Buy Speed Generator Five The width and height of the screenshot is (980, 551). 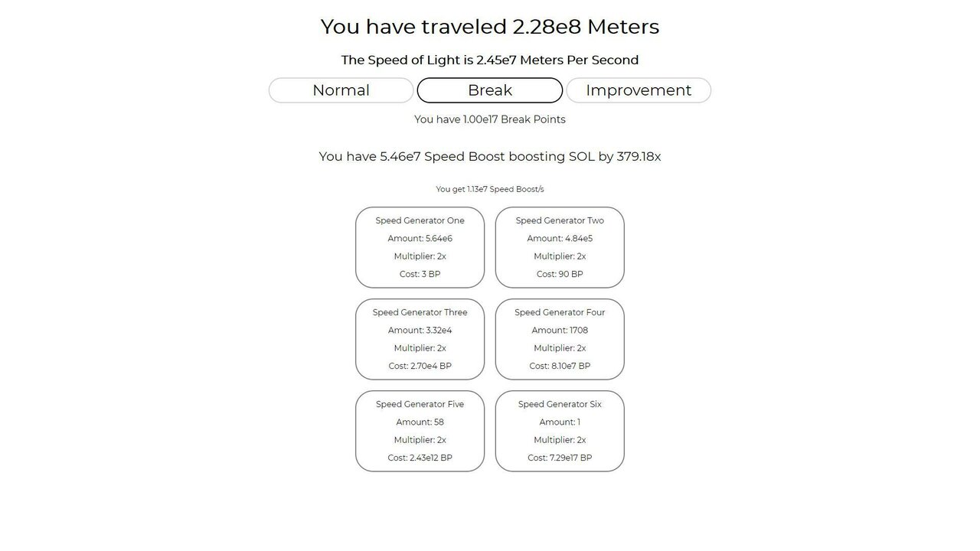420,431
